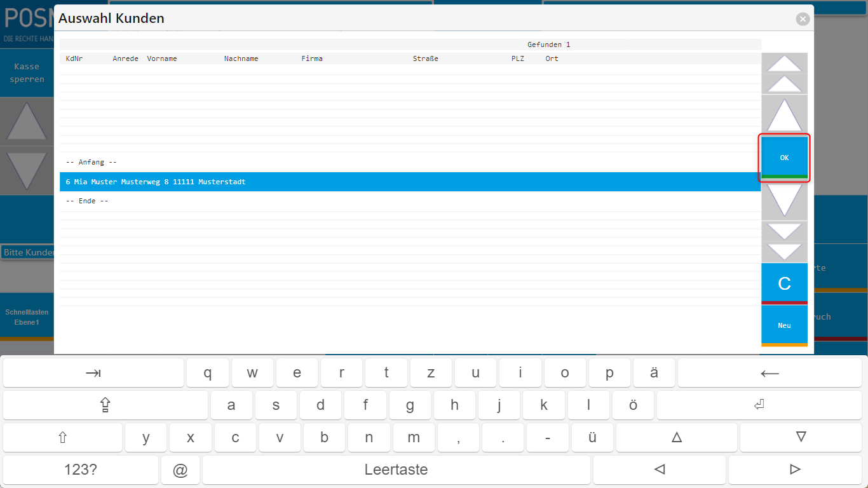Click the Nachname column header
The width and height of the screenshot is (868, 488).
tap(241, 58)
